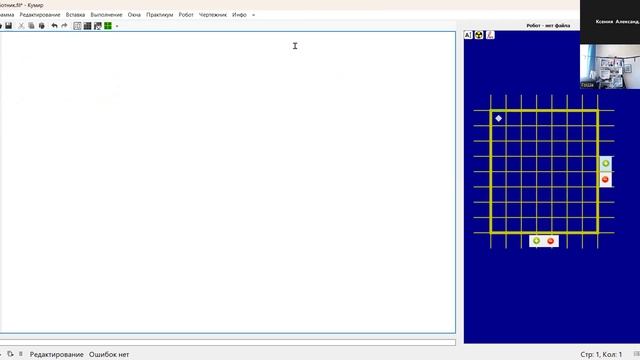640x360 pixels.
Task: Click the 'Ошибок нет' status text
Action: pos(109,354)
